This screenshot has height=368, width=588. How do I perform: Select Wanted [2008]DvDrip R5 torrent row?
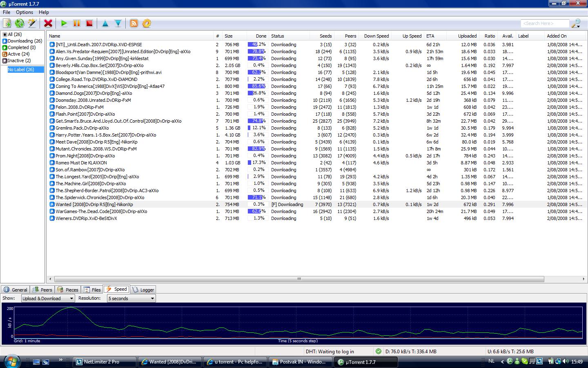pos(317,204)
